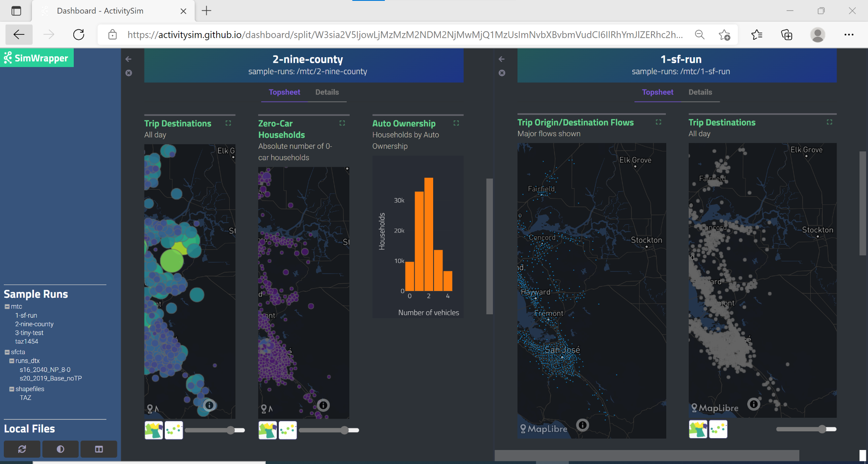Open s20_2019_Base_noTP run
Screen dimensions: 868x464
50,378
